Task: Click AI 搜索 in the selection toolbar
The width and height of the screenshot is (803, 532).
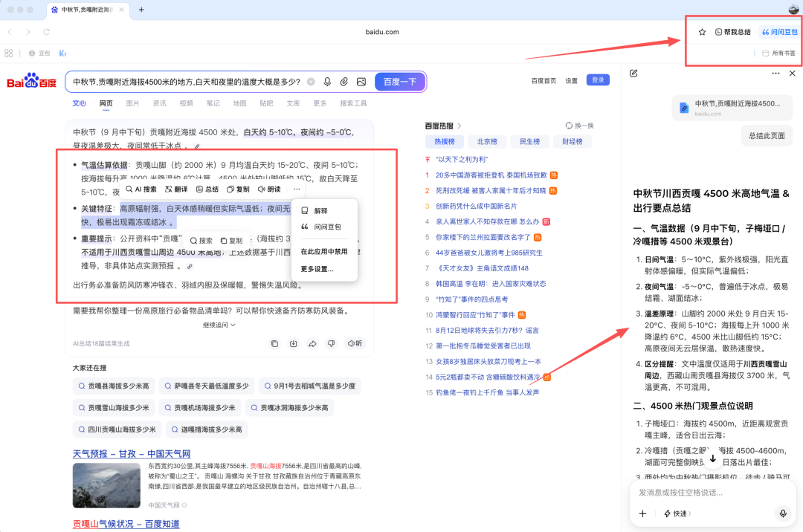Action: [141, 189]
